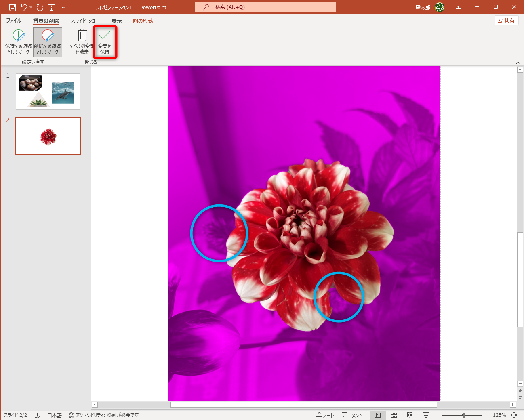Click the flower picture on the slide canvas
The image size is (524, 420).
coord(304,233)
